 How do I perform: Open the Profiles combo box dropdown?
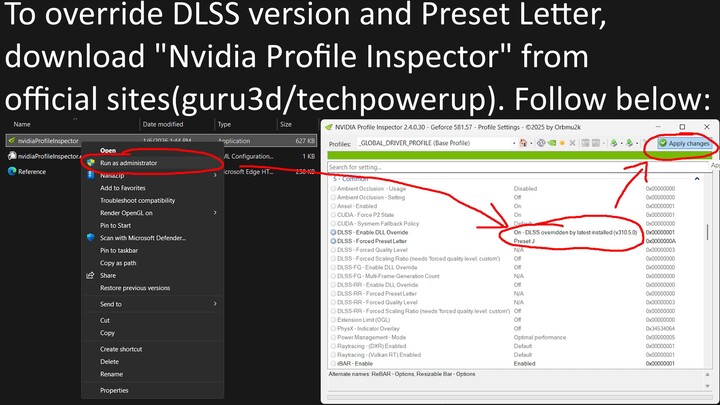[514, 143]
